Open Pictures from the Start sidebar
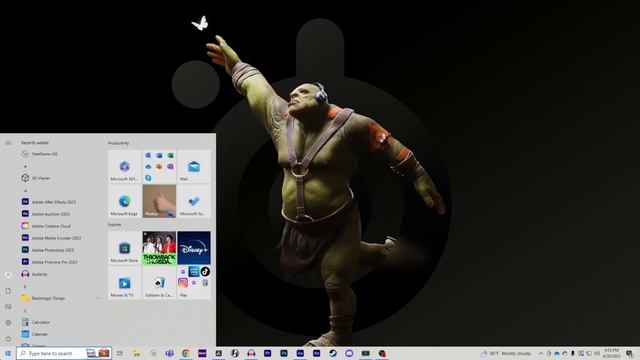The height and width of the screenshot is (360, 640). click(8, 307)
